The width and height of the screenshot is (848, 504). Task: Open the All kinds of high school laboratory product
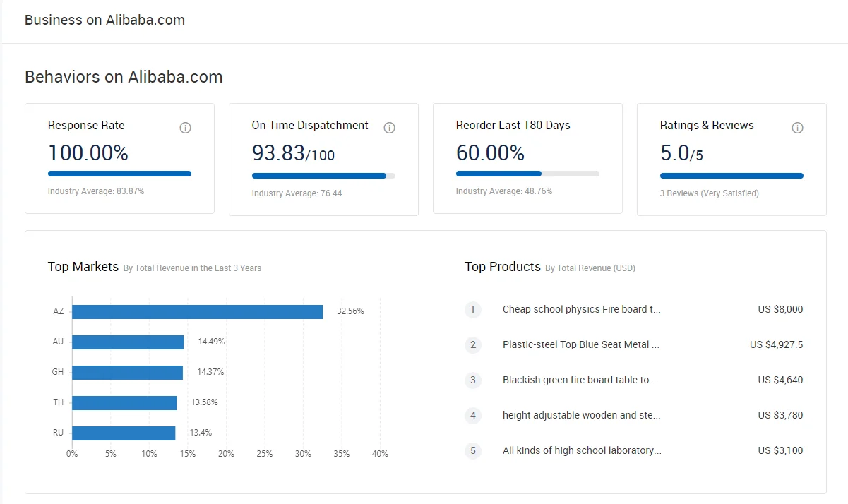[582, 450]
